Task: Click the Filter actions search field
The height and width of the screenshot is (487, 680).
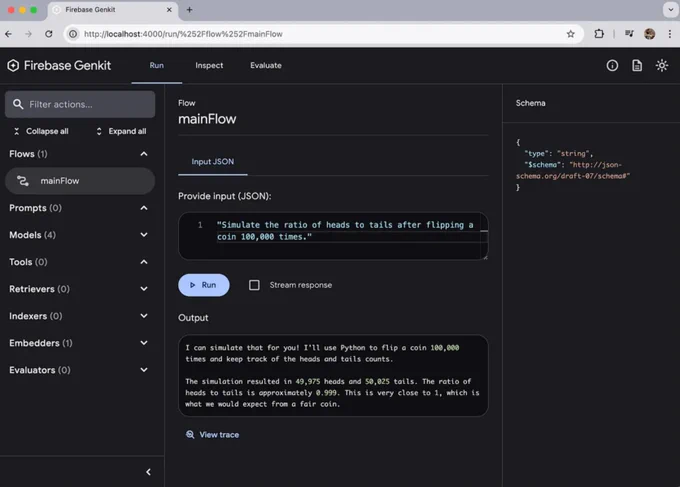Action: 80,104
